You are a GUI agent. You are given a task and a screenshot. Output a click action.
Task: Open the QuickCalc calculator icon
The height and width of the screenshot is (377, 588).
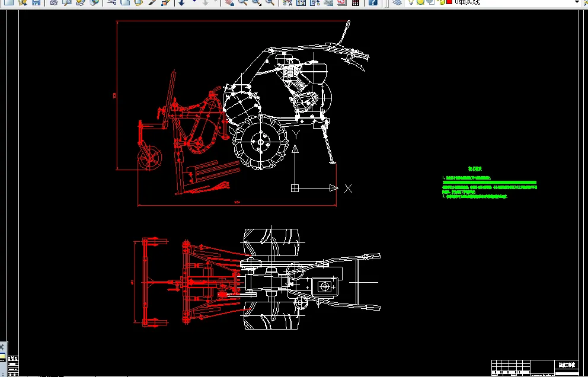coord(356,2)
